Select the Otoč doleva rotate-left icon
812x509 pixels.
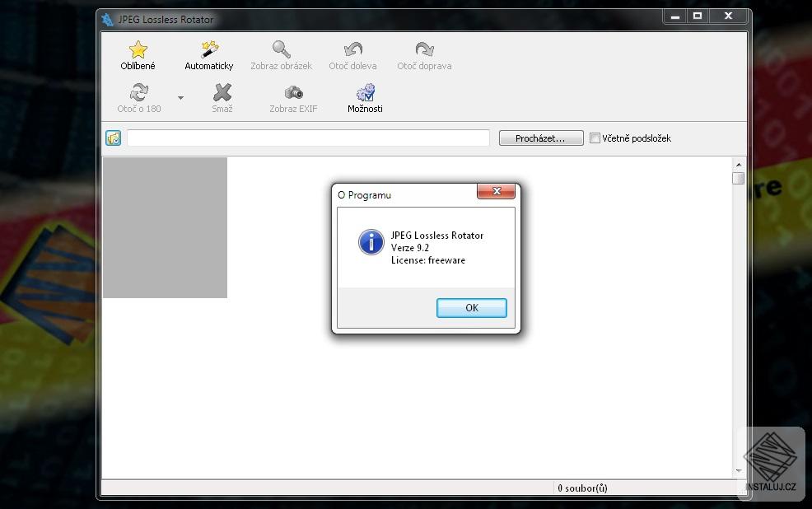coord(353,48)
